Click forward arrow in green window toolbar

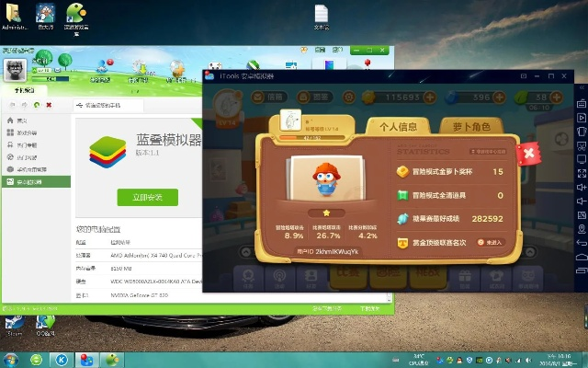coord(25,105)
